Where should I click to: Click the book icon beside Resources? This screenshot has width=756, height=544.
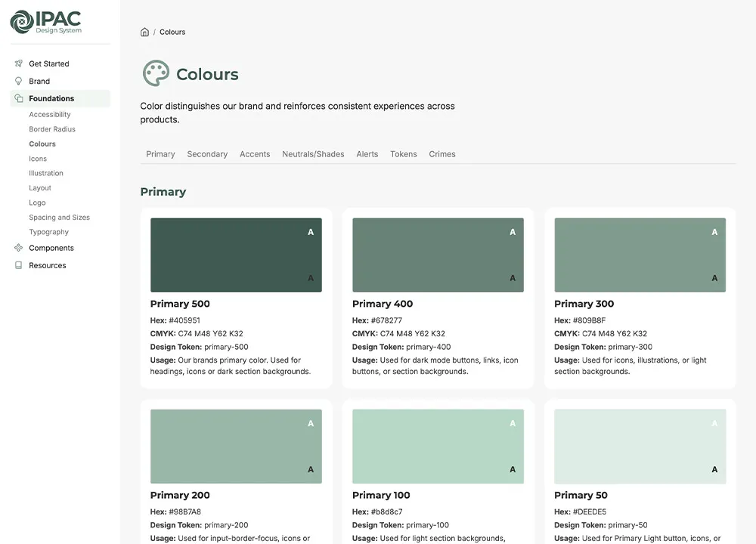[x=18, y=265]
